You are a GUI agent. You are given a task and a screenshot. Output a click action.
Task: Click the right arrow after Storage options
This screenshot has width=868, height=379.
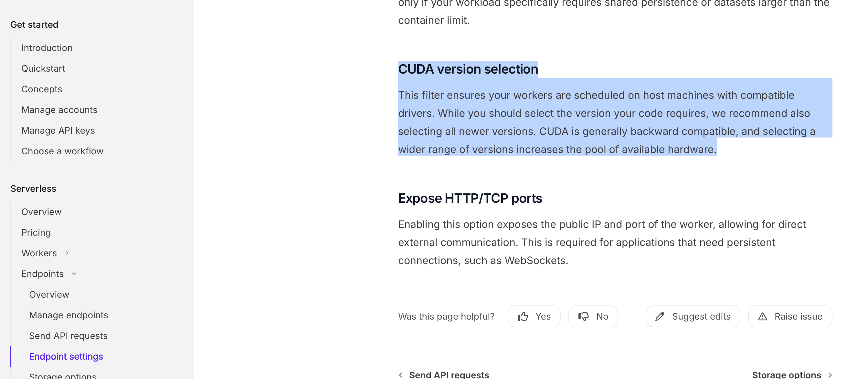tap(830, 375)
